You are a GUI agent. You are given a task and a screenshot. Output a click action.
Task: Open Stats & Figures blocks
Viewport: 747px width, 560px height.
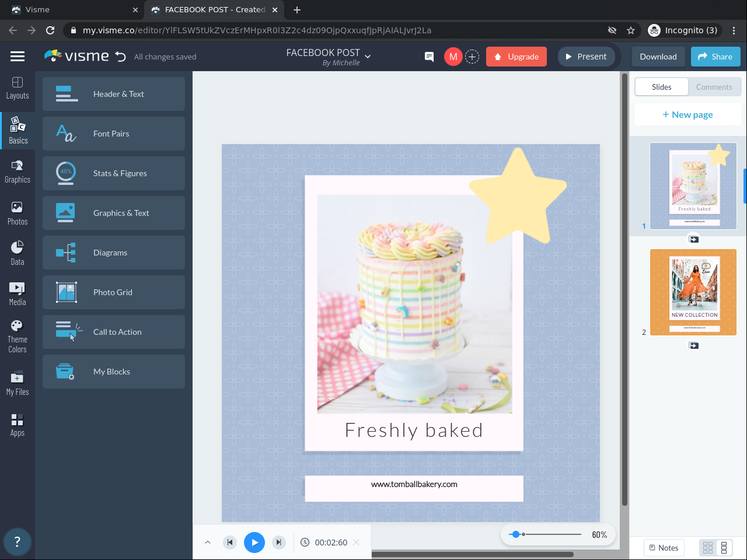[114, 173]
